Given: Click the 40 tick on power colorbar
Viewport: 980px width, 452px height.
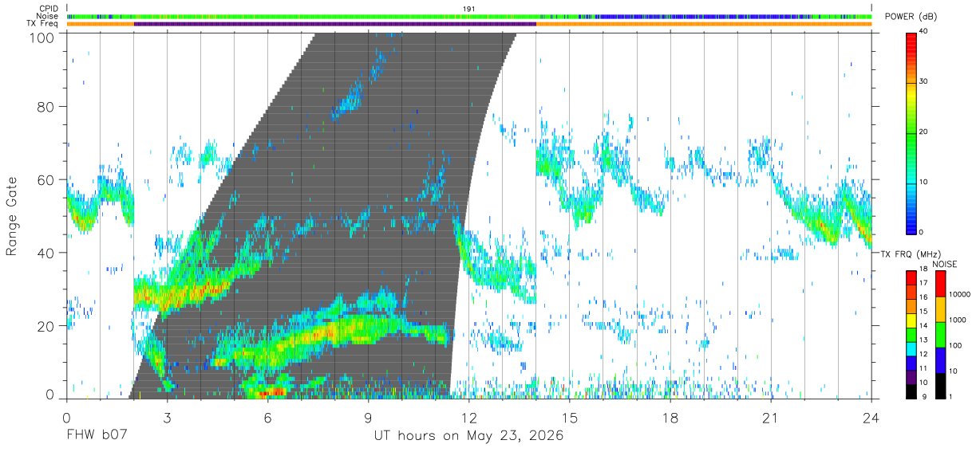Looking at the screenshot, I should coord(924,31).
